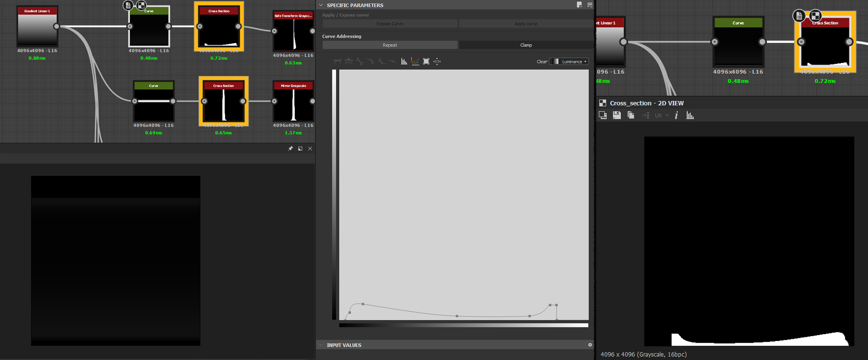Show image info in 2D View toolbar
Image resolution: width=868 pixels, height=360 pixels.
tap(676, 115)
